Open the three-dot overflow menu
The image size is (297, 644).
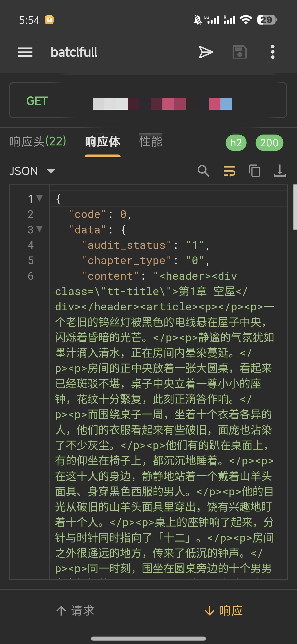272,52
